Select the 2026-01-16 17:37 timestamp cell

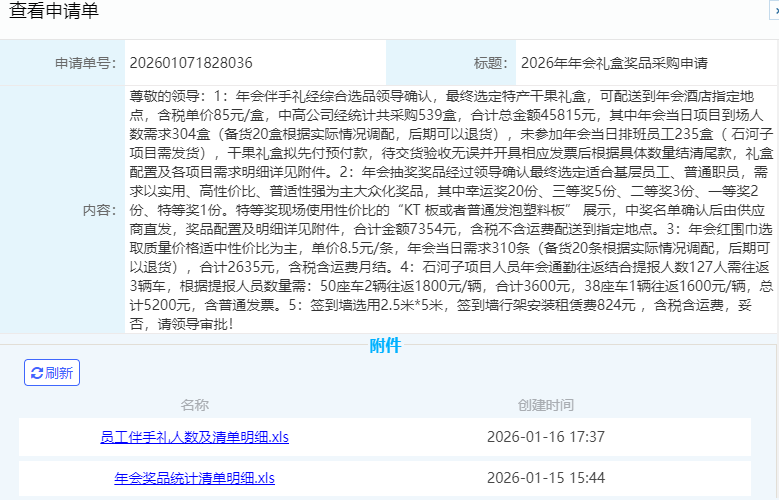[x=546, y=437]
